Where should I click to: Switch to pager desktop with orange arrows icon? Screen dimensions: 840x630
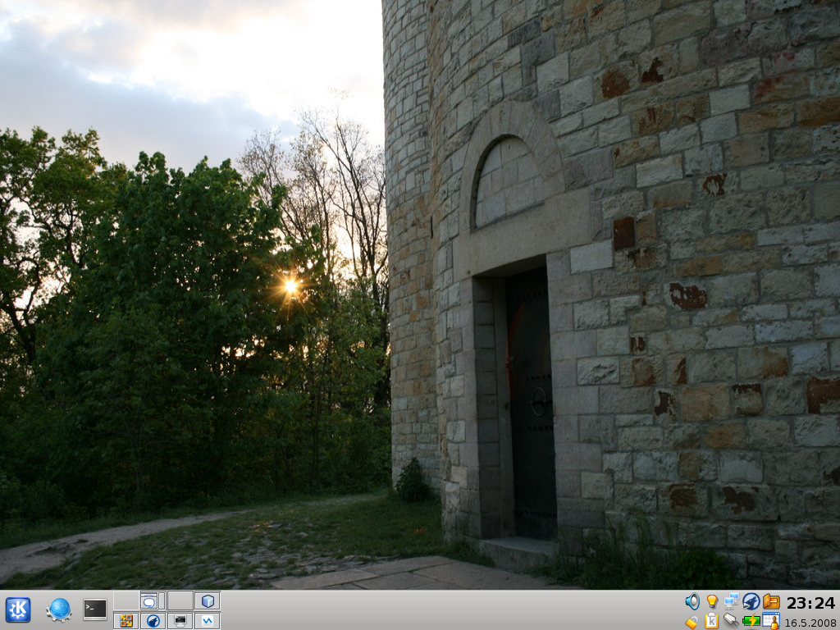pos(126,620)
